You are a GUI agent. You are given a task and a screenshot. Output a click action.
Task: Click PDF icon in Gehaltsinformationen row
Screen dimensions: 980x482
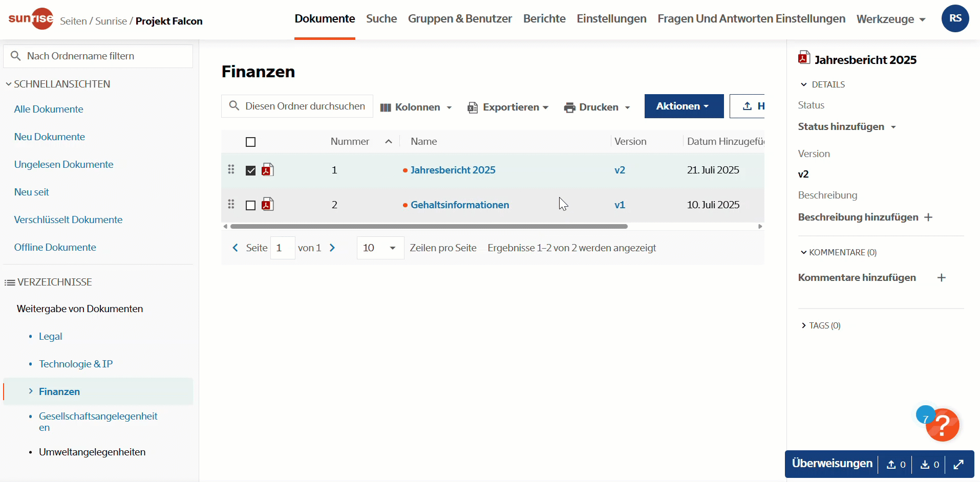click(267, 204)
